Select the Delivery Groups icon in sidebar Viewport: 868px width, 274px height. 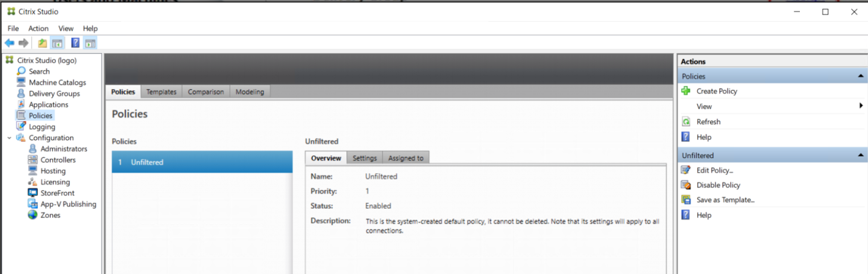pos(21,94)
